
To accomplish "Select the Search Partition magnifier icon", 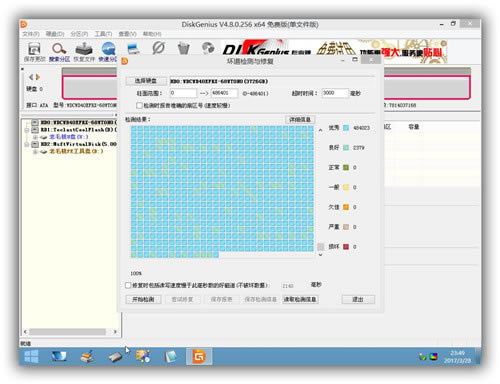I will (59, 52).
